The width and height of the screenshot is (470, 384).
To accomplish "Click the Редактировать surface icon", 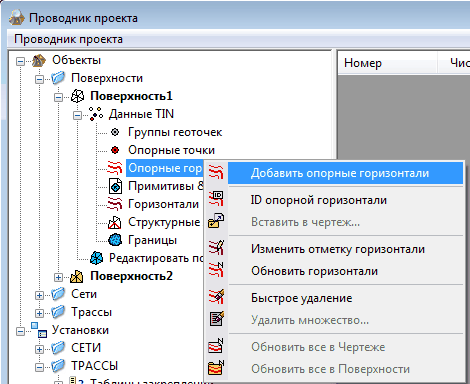I will [96, 258].
